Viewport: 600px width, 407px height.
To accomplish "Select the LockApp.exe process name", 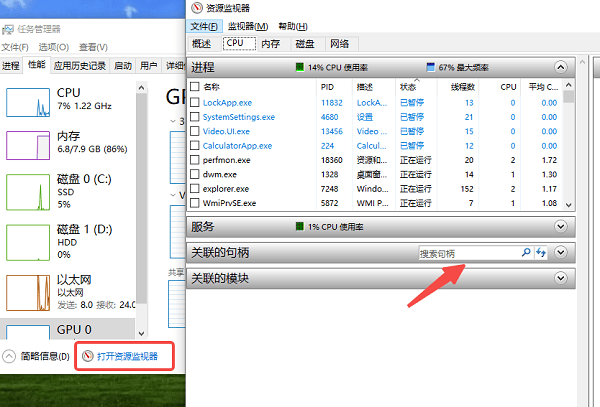I will pyautogui.click(x=227, y=103).
